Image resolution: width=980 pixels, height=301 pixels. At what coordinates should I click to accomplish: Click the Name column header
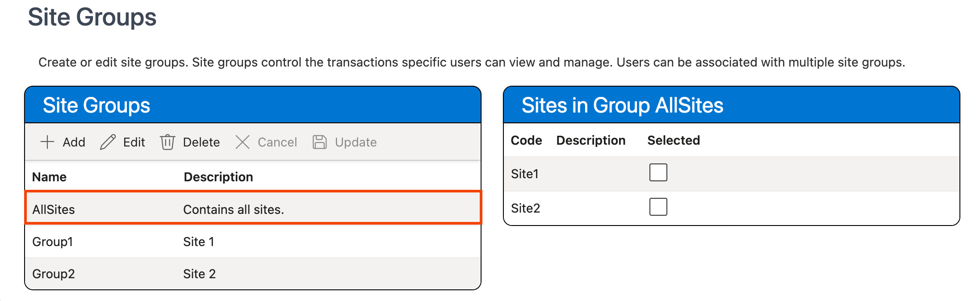point(49,177)
